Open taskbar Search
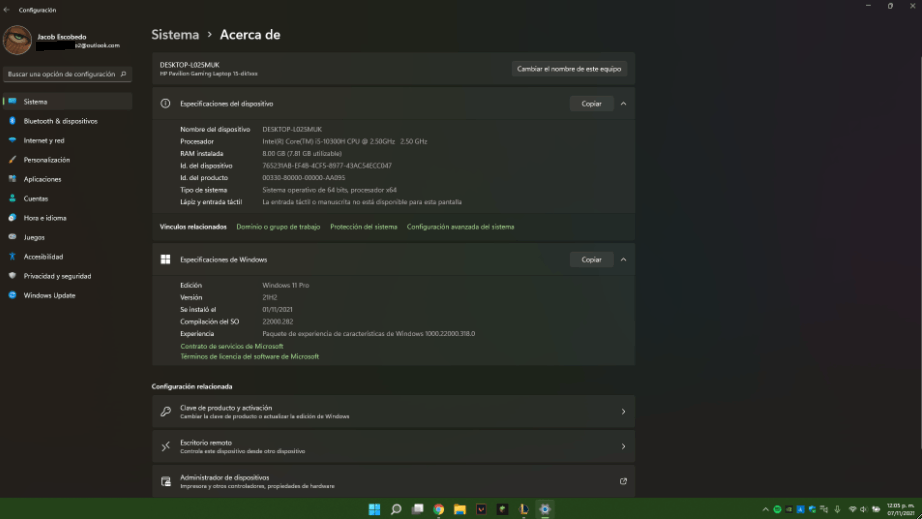The image size is (922, 519). tap(396, 509)
